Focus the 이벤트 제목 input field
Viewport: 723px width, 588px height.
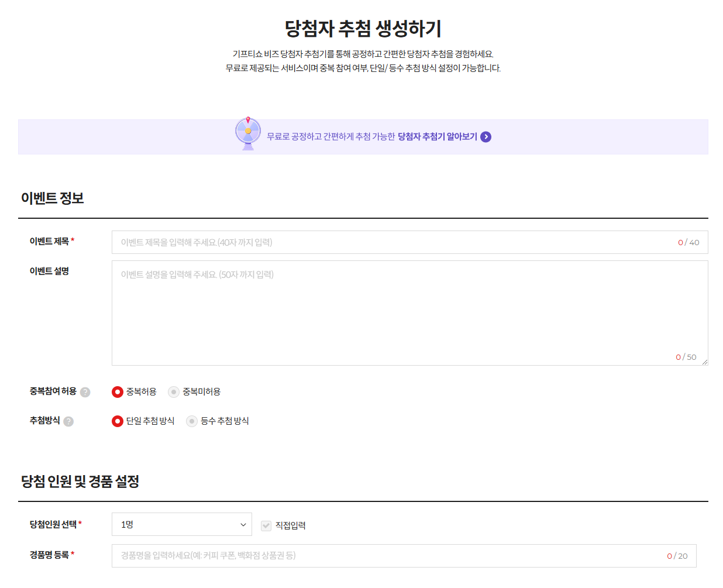392,242
